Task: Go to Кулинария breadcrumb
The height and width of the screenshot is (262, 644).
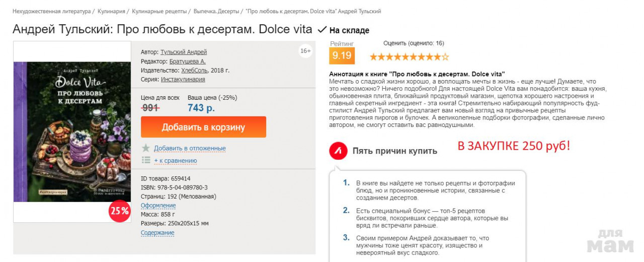Action: (111, 11)
